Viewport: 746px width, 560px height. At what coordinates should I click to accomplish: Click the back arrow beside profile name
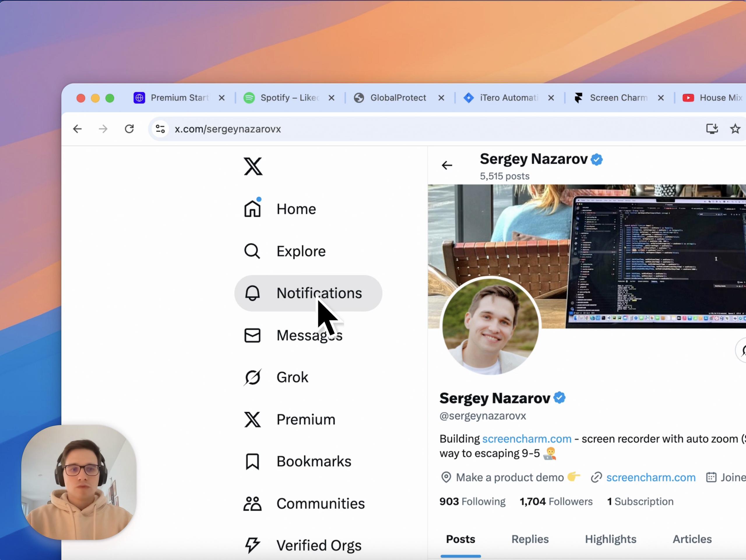pos(447,165)
